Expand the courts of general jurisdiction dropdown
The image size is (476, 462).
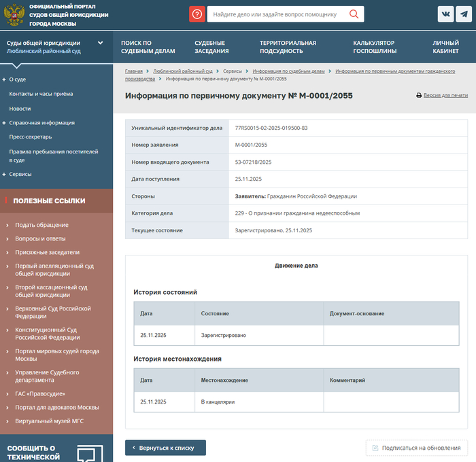101,43
